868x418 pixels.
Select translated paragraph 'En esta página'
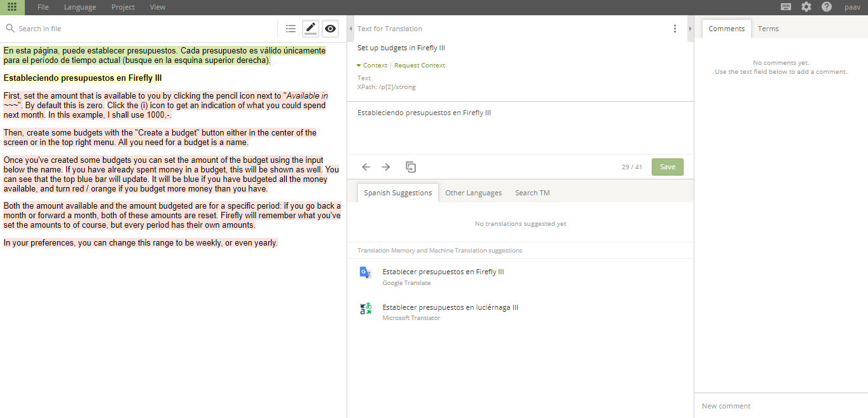click(x=164, y=55)
